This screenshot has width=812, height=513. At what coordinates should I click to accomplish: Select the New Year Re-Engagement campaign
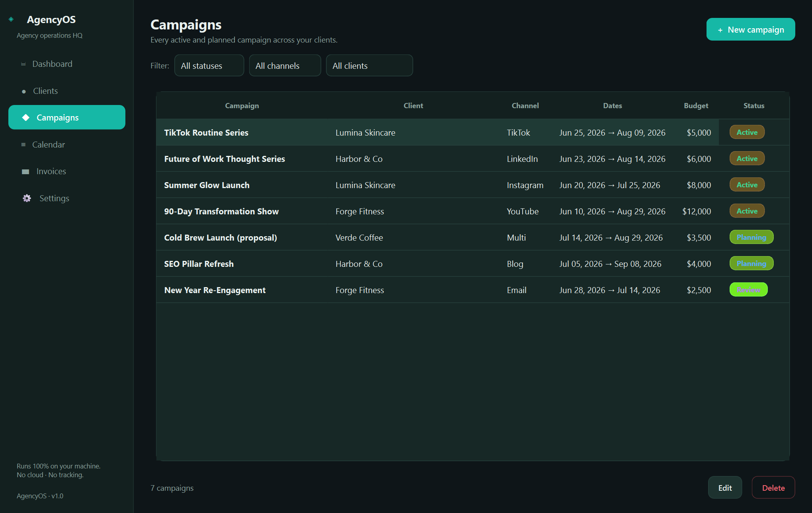[x=473, y=290]
